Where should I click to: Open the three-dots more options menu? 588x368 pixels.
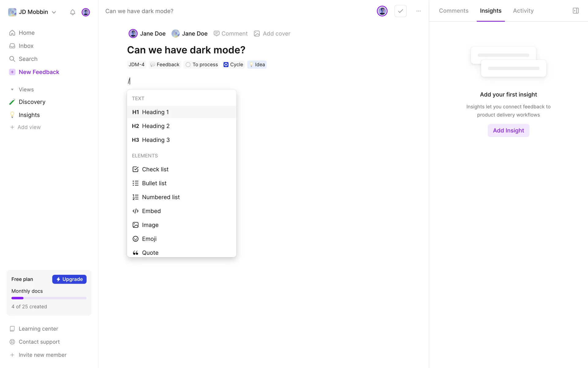(x=418, y=11)
